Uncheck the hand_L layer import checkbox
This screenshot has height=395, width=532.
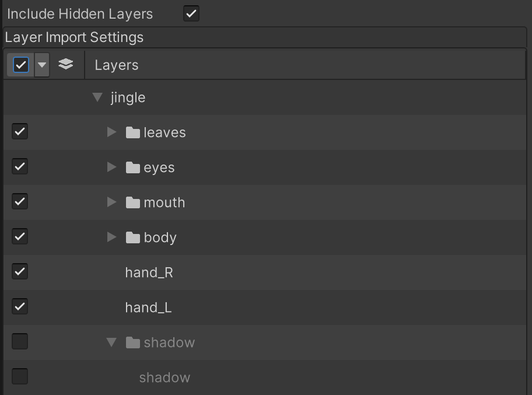coord(20,306)
